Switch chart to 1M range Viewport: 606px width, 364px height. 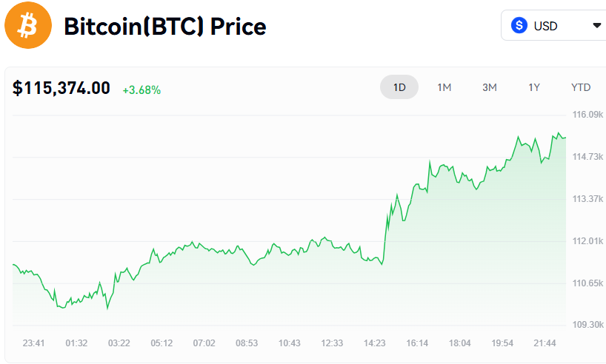(444, 87)
